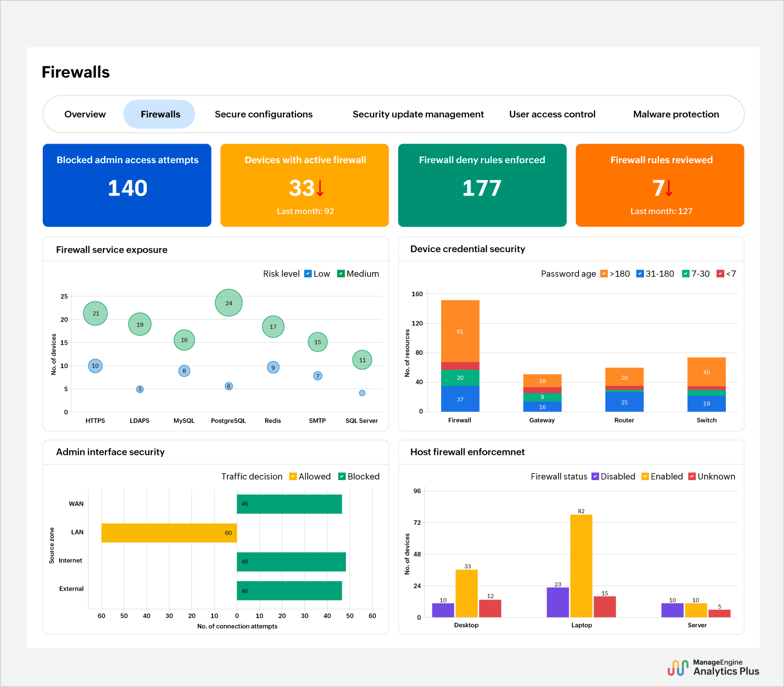Click the Devices with active firewall card
Screen dimensions: 784x687
click(305, 185)
